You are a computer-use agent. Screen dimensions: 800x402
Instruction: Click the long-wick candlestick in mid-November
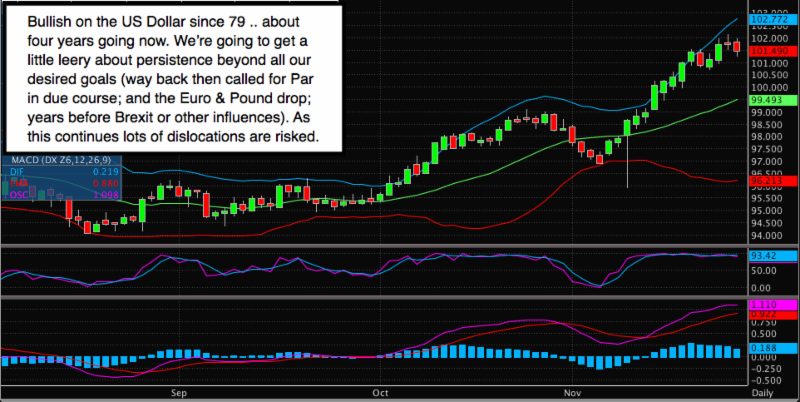(626, 128)
